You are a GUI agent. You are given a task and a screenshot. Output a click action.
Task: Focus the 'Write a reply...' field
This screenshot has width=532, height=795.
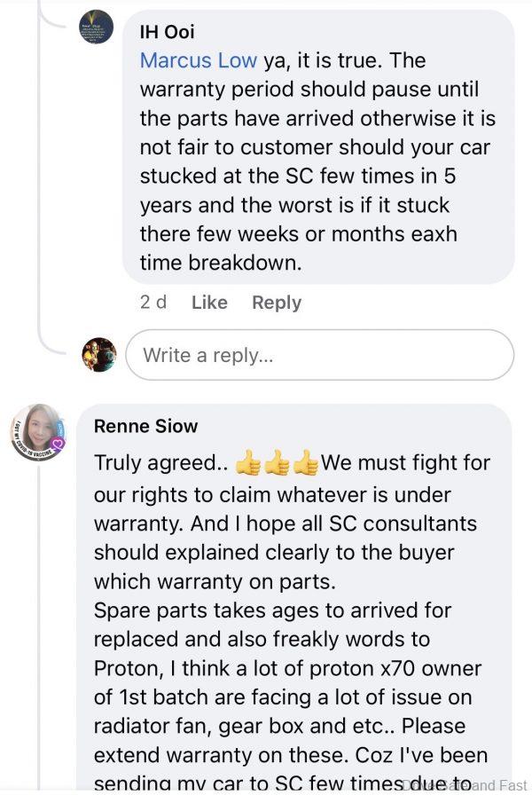coord(319,355)
